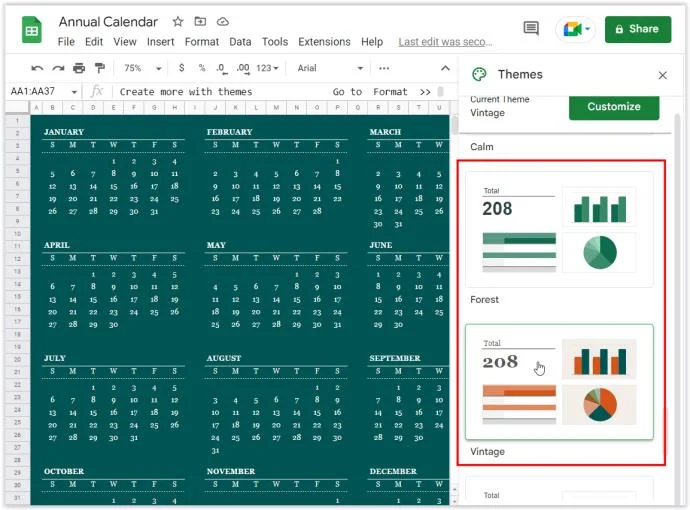690x510 pixels.
Task: Open the 123 number format dropdown
Action: point(268,68)
